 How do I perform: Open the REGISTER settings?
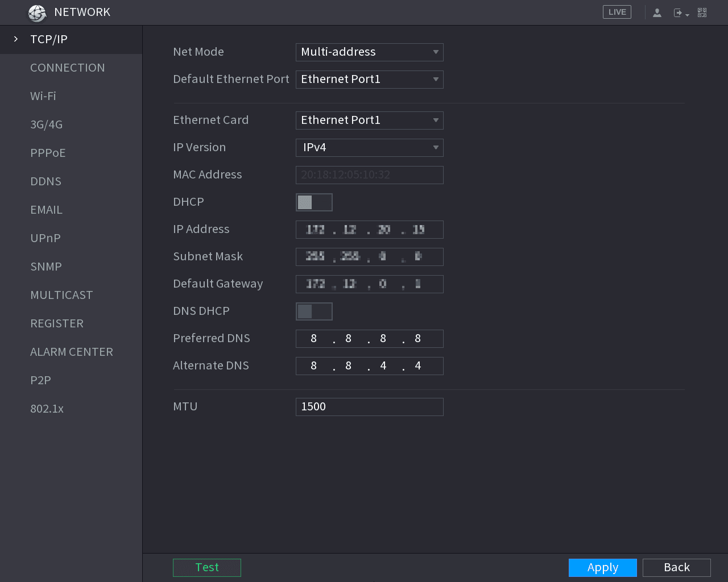pyautogui.click(x=71, y=323)
